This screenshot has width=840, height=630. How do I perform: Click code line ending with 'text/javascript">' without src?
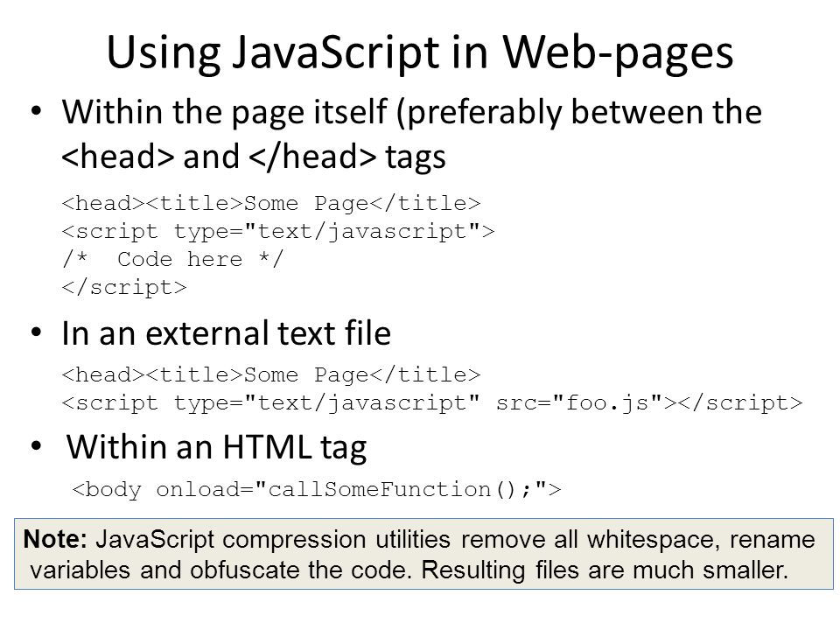pyautogui.click(x=278, y=232)
